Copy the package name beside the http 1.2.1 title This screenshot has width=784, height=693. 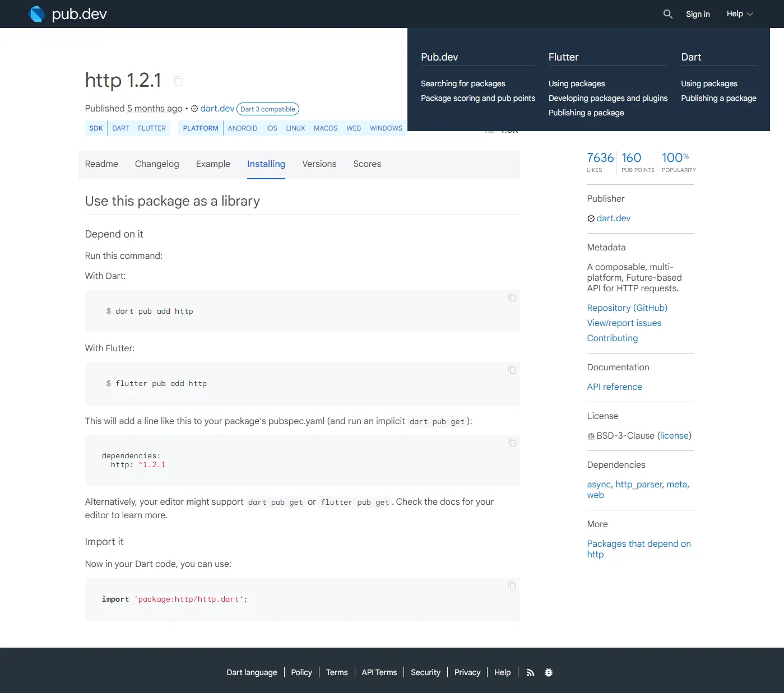pyautogui.click(x=178, y=81)
